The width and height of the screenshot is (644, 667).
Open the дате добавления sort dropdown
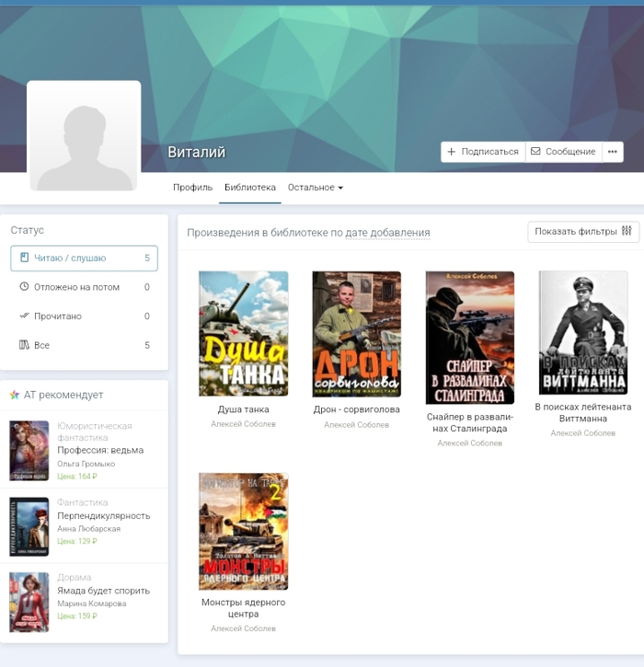387,233
